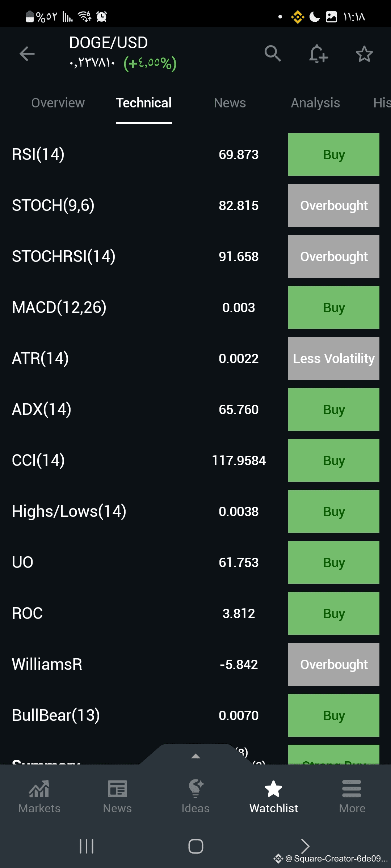391x868 pixels.
Task: Switch to the Overview tab
Action: (58, 103)
